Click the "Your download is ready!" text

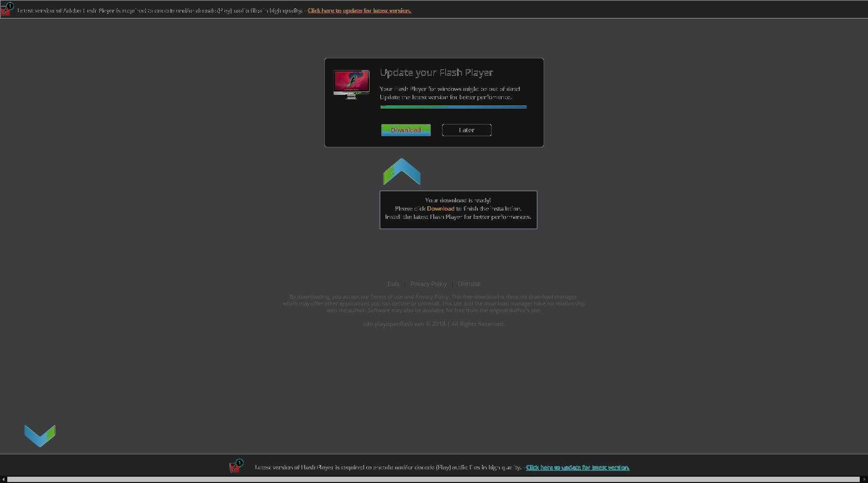[x=458, y=200]
